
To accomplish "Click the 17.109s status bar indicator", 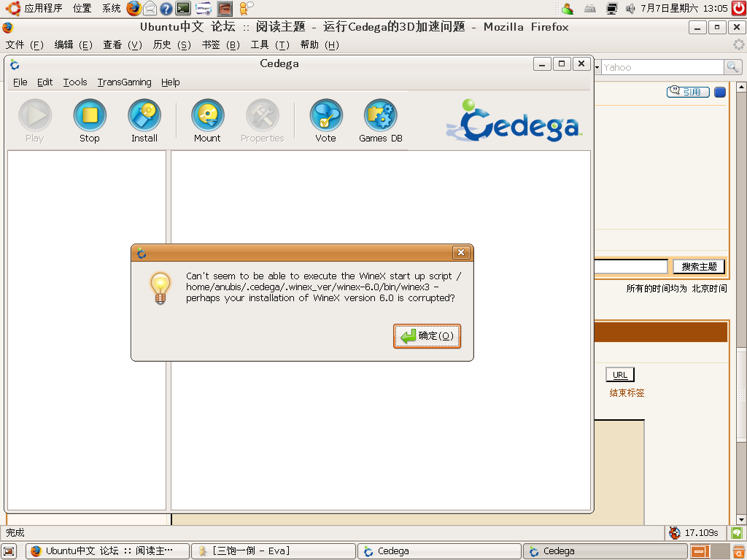I will tap(694, 533).
